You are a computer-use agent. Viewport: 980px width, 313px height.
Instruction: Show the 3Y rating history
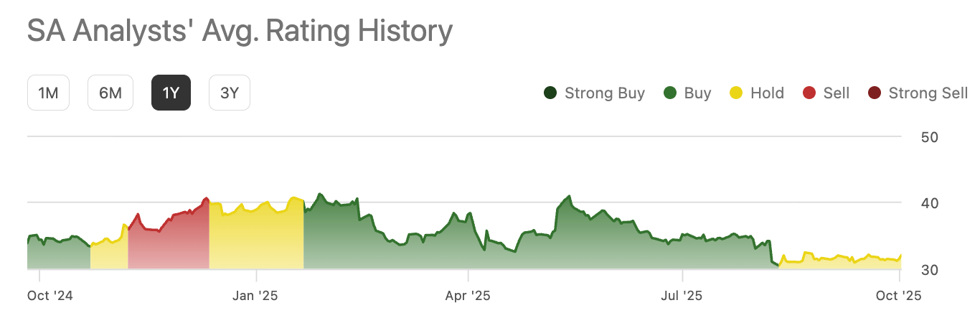tap(230, 93)
